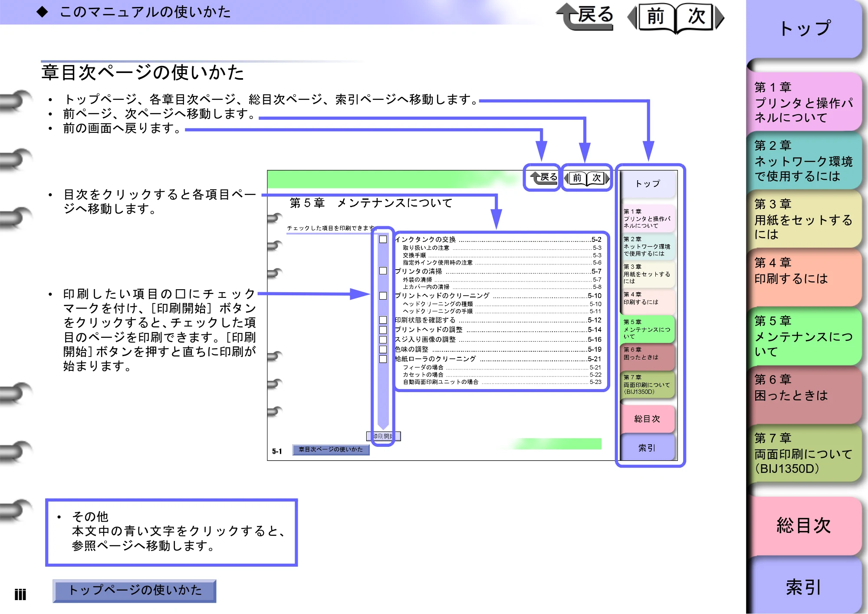This screenshot has width=868, height=614.
Task: Check the box beside プリントヘッドのクリーニング
Action: (x=383, y=296)
